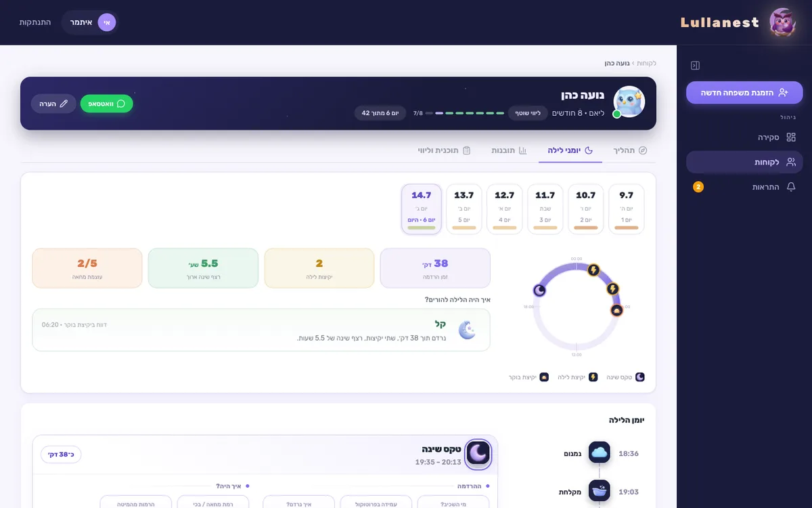Screen dimensions: 812x508
Task: Click the bedtime ritual marker on sleep clock
Action: 539,290
